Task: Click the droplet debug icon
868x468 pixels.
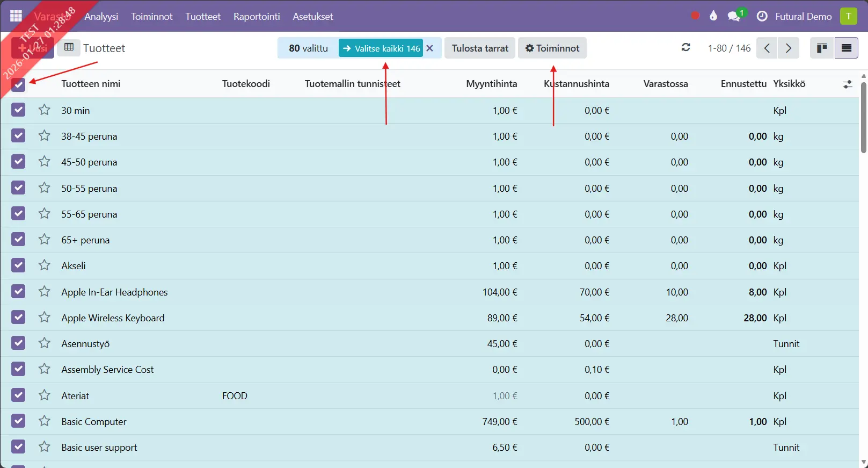Action: (x=713, y=16)
